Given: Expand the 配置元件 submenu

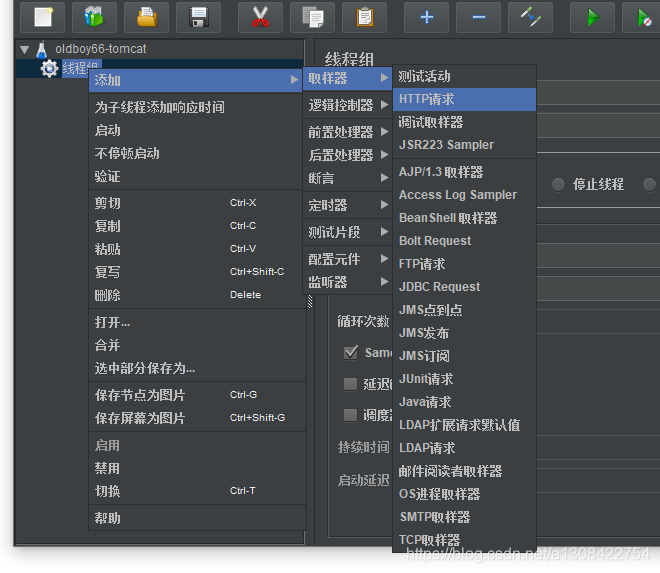Looking at the screenshot, I should (347, 259).
